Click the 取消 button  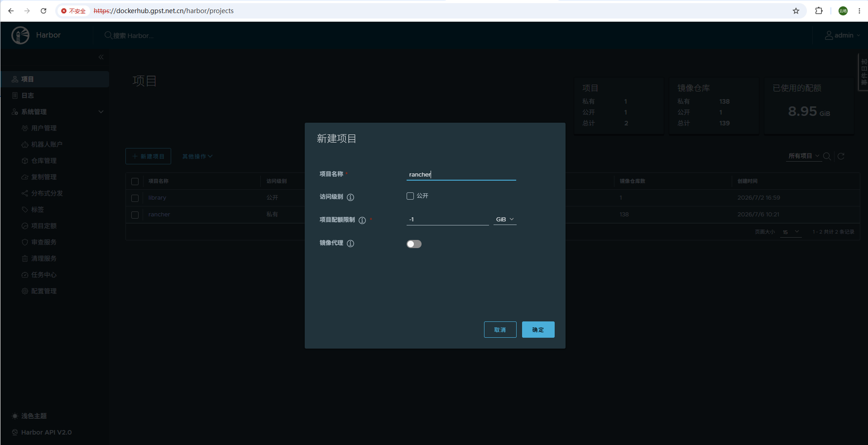[500, 330]
